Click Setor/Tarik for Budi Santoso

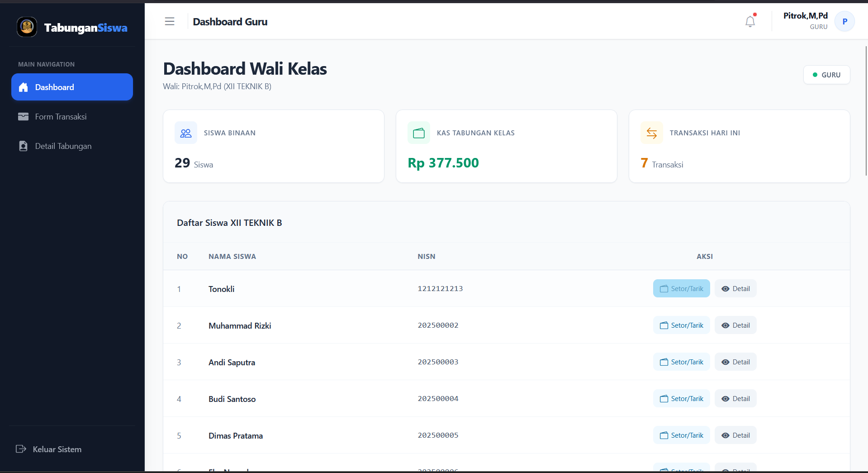pyautogui.click(x=681, y=398)
